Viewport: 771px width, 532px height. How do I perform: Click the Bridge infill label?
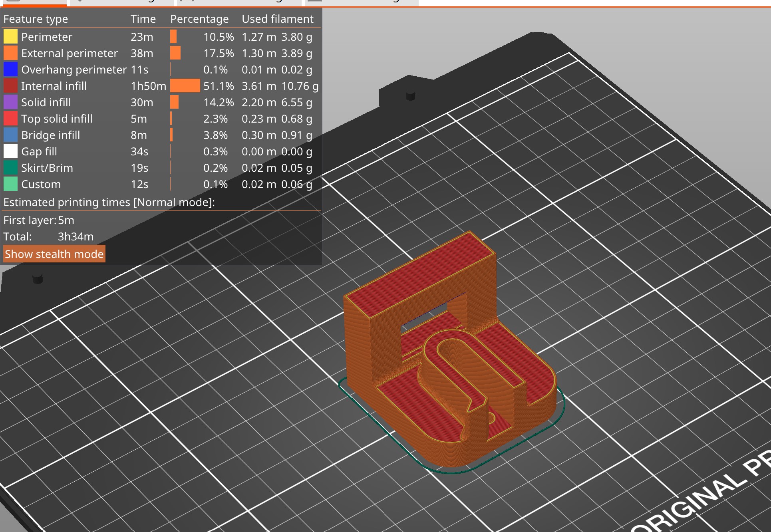click(x=51, y=135)
